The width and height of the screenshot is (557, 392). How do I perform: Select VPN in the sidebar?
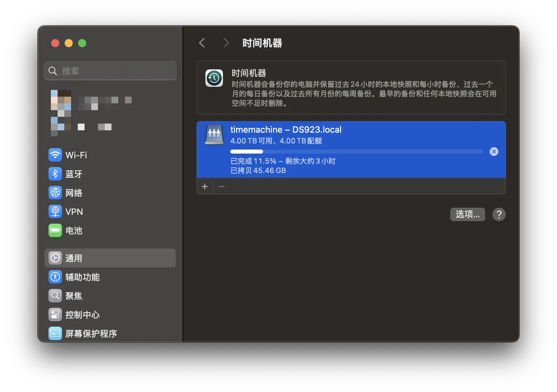point(74,211)
